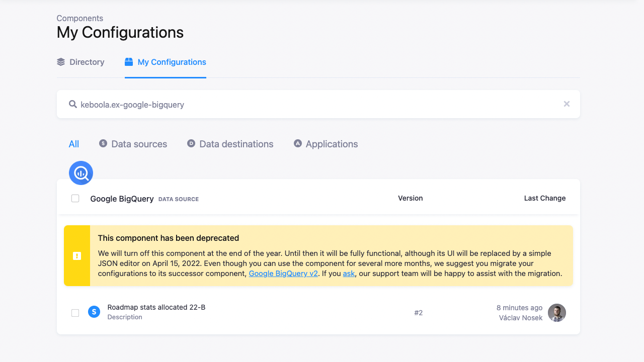Click the Data destinations circle icon

click(191, 143)
